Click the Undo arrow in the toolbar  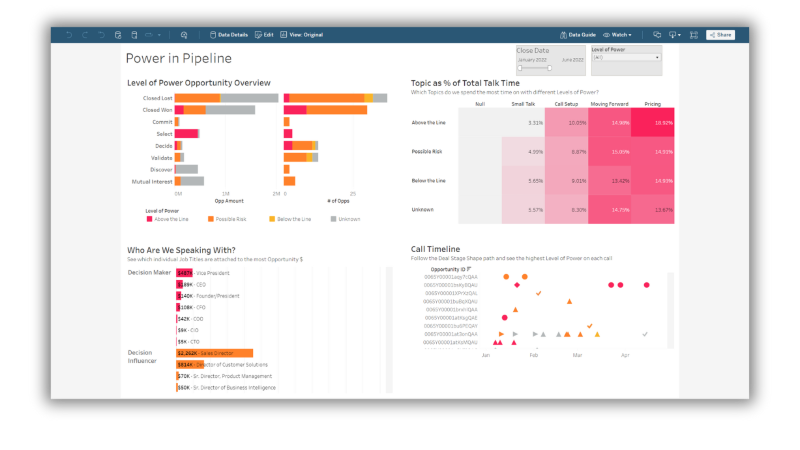(69, 35)
